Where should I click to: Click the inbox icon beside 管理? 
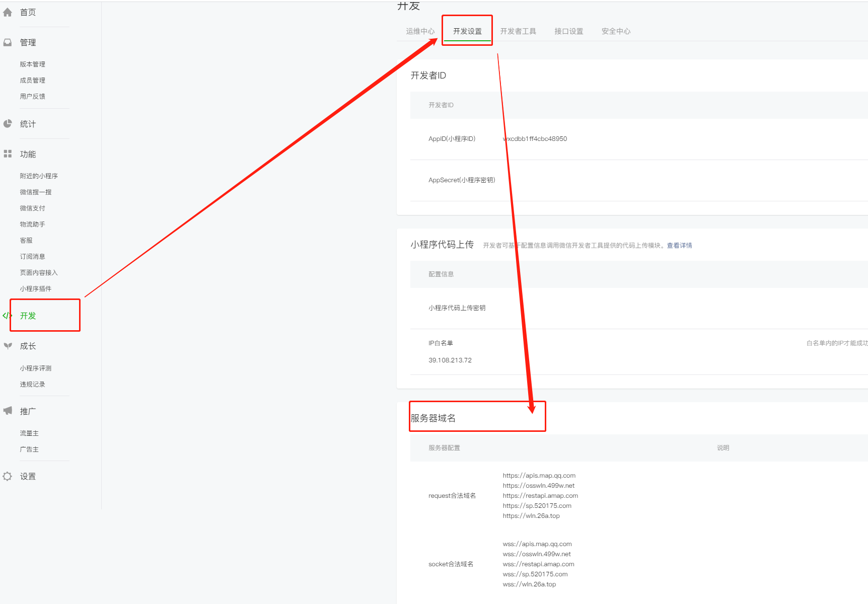tap(8, 43)
